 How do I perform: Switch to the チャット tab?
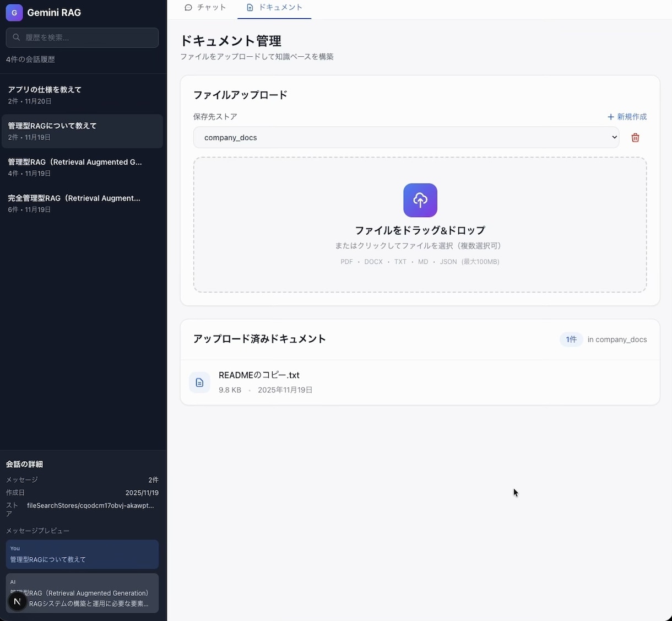[205, 7]
